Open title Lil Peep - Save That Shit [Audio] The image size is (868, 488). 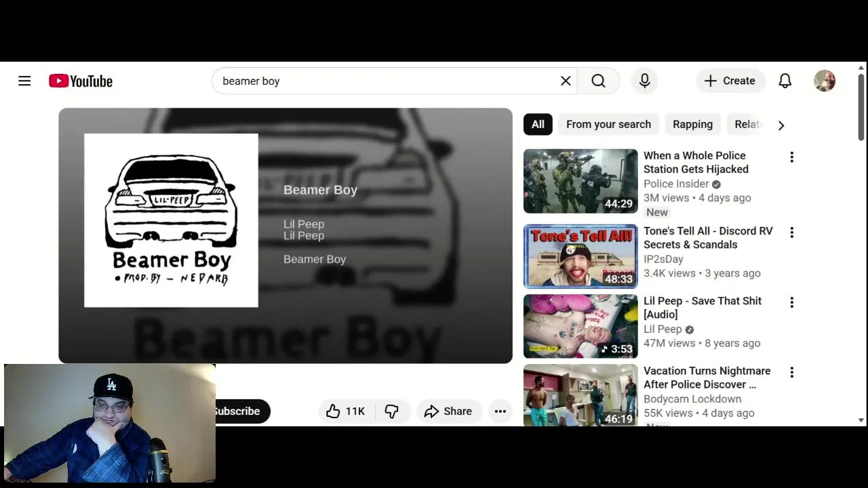[x=703, y=308]
